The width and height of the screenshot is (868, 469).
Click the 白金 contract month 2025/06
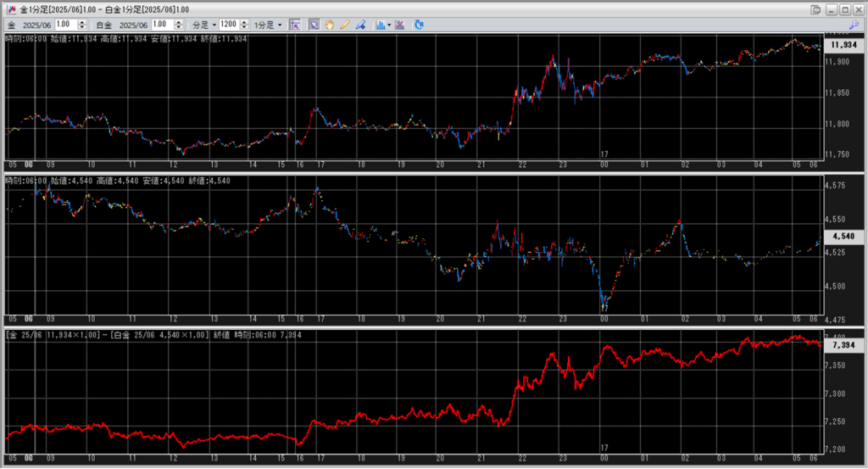pyautogui.click(x=134, y=25)
